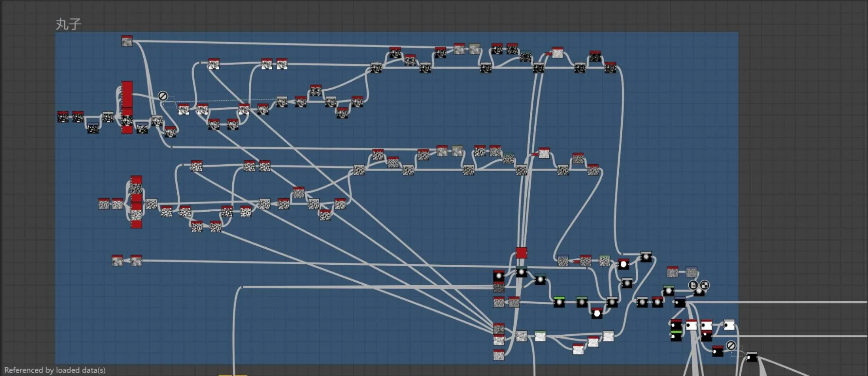Image resolution: width=868 pixels, height=376 pixels.
Task: Select the lone node at the frame's top-left corner
Action: click(127, 41)
